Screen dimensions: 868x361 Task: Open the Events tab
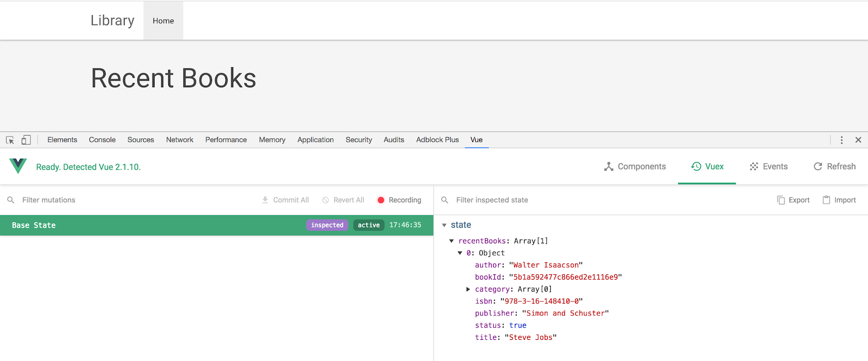click(768, 166)
